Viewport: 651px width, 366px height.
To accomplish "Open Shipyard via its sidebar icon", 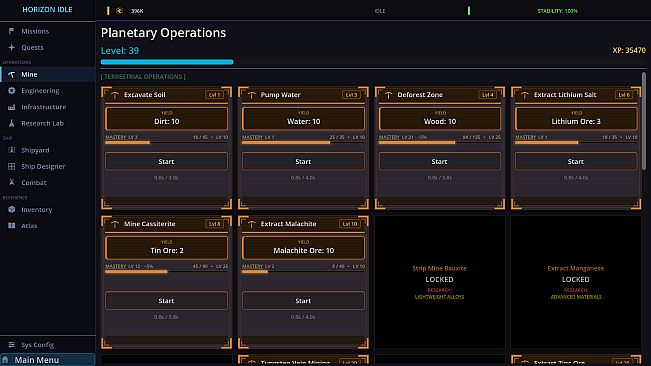I will (12, 150).
